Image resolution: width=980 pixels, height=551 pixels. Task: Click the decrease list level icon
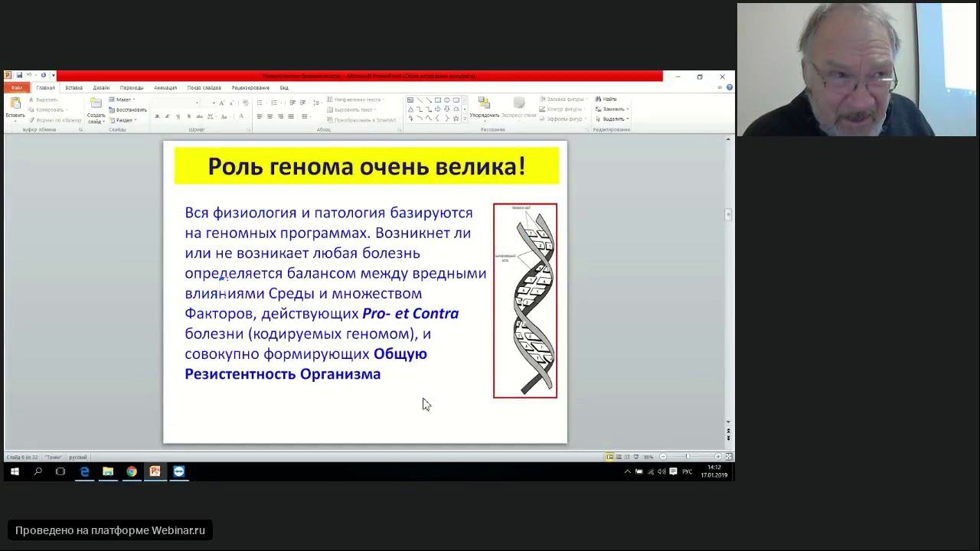point(292,103)
